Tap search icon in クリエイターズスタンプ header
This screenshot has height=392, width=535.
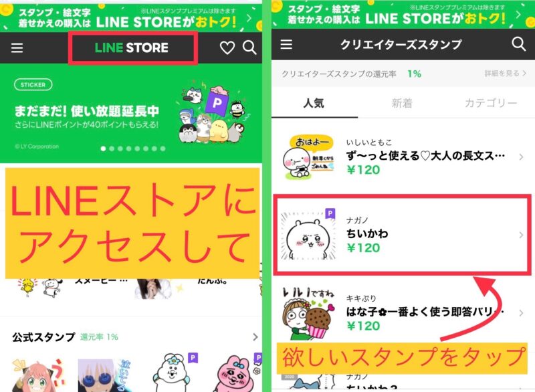coord(519,43)
